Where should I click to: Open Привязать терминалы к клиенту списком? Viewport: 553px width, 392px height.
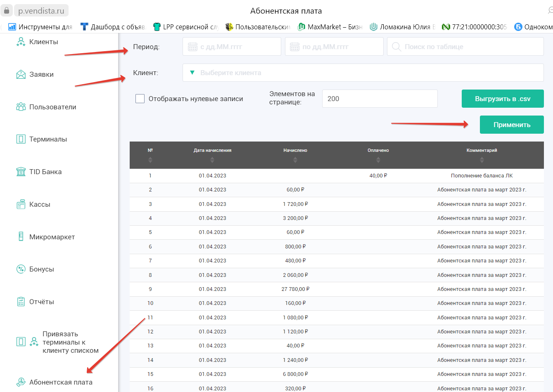(x=71, y=342)
